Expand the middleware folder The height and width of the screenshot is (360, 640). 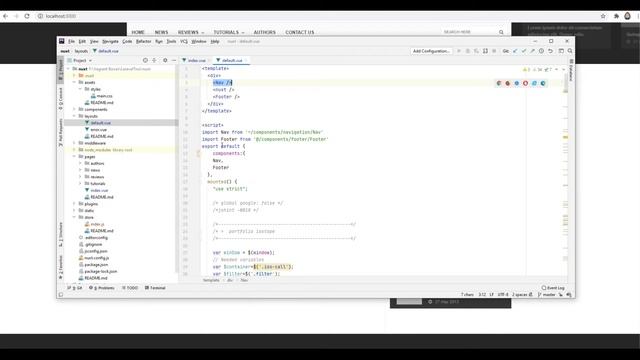pos(74,143)
